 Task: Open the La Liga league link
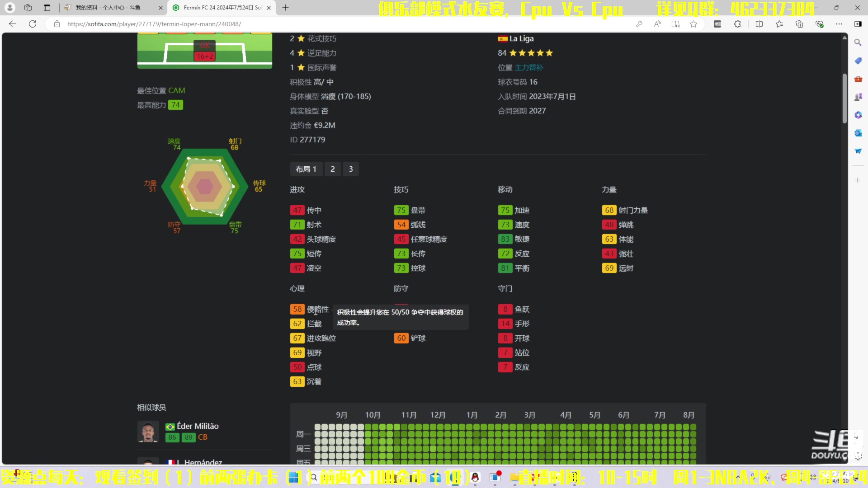[x=522, y=38]
